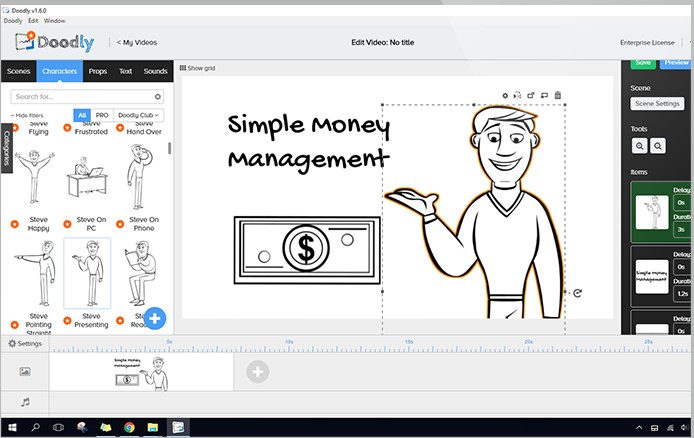Click the blue Preview button

click(x=676, y=63)
